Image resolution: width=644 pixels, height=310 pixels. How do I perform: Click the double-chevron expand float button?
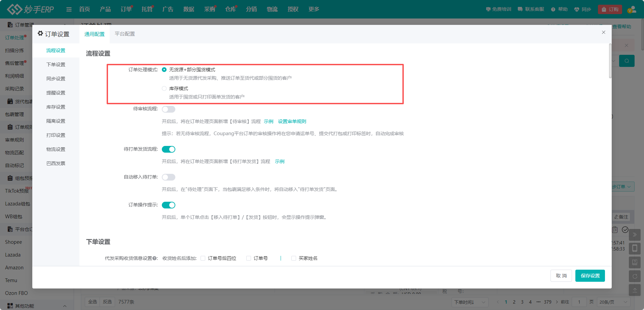[x=635, y=235]
